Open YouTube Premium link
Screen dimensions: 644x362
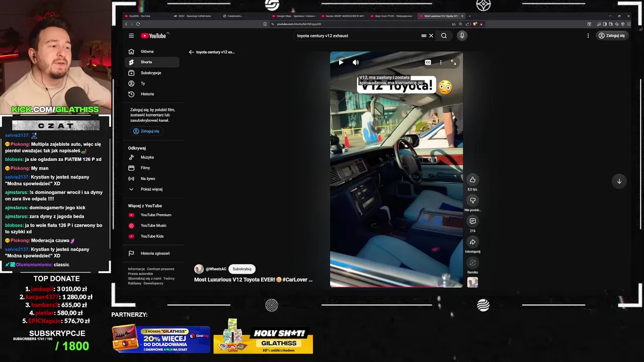point(152,215)
